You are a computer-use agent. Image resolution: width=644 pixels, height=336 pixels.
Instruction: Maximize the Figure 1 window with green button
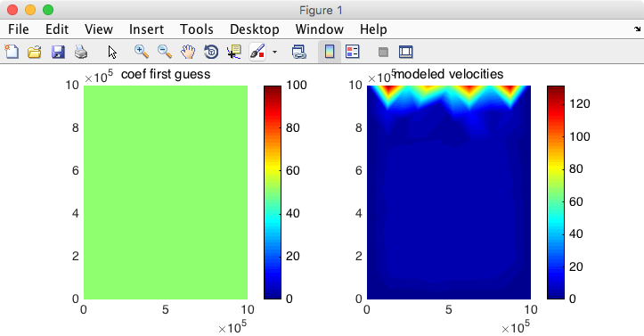point(48,10)
